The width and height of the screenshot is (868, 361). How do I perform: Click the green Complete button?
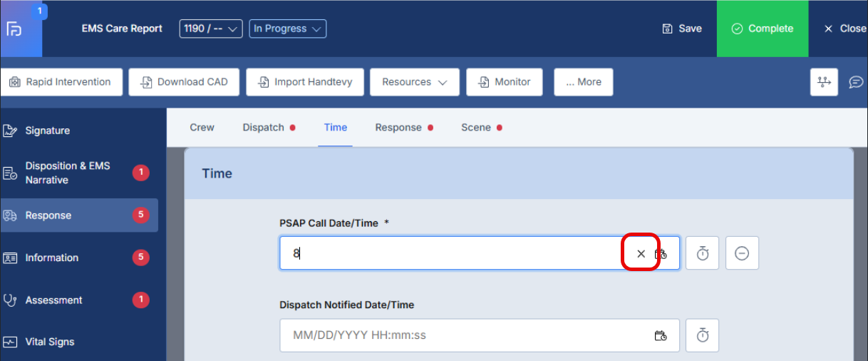(762, 29)
